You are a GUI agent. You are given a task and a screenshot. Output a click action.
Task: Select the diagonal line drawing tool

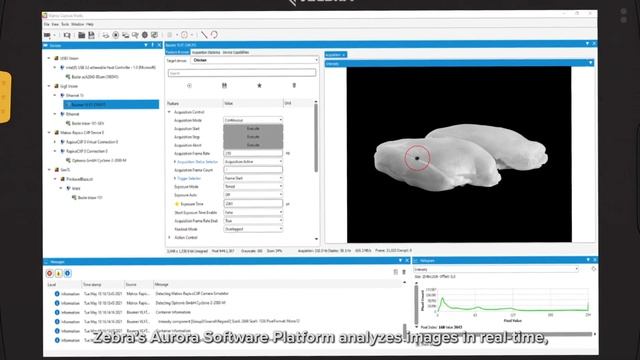point(204,35)
